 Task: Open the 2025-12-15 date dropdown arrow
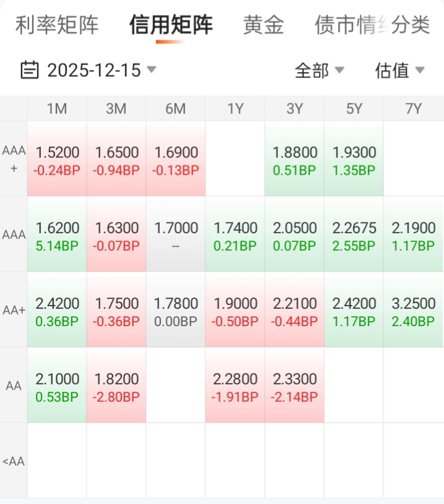(x=151, y=69)
